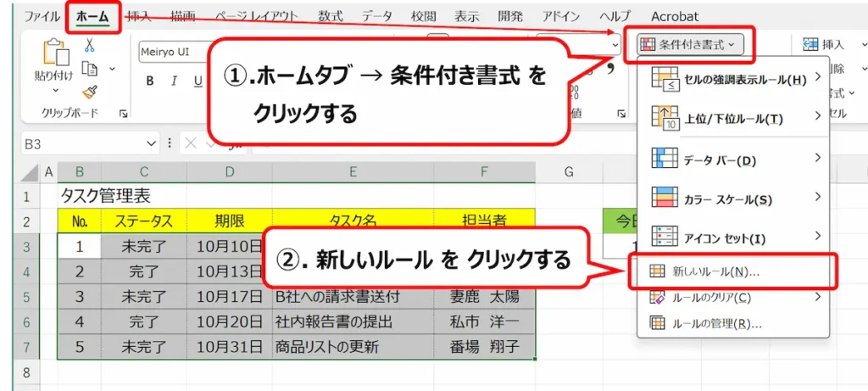Switch to the ページレイアウト tab
The image size is (868, 391).
[x=256, y=16]
